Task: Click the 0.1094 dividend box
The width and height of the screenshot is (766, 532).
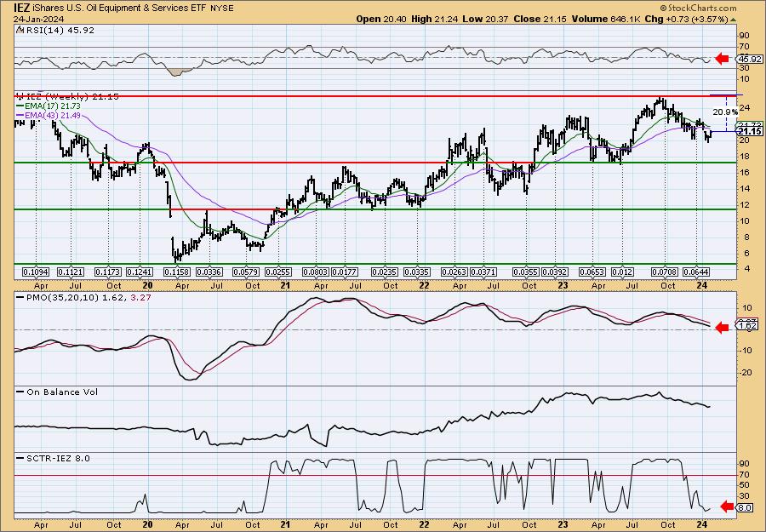Action: tap(36, 272)
